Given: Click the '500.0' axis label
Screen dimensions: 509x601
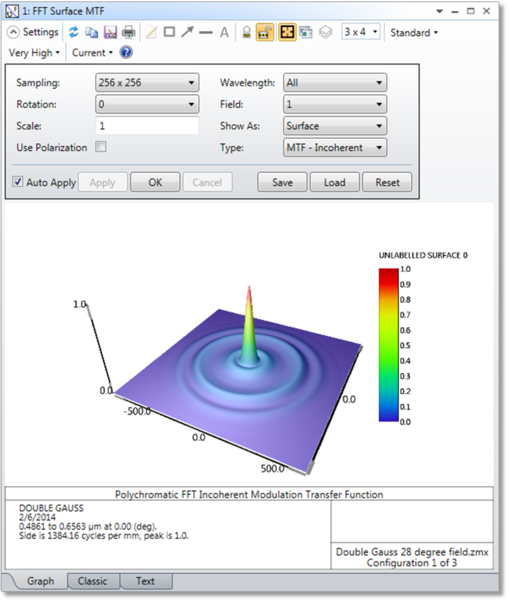Looking at the screenshot, I should tap(273, 468).
